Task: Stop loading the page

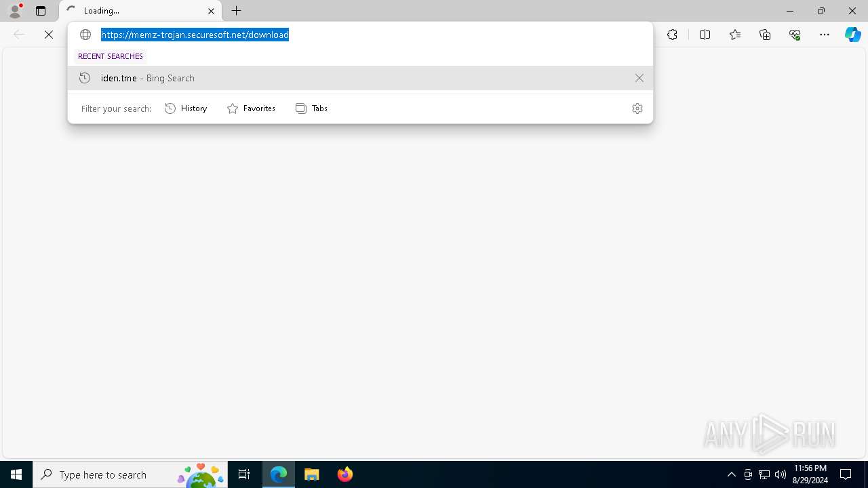Action: pos(49,35)
